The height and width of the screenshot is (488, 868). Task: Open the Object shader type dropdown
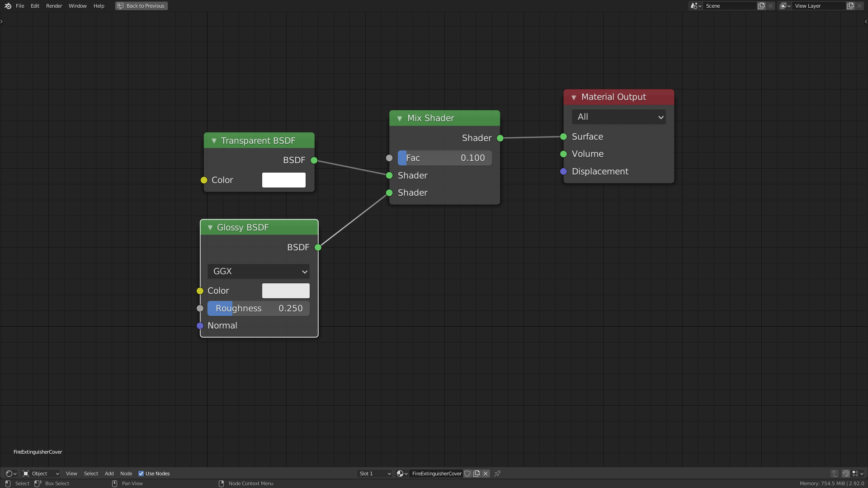coord(41,474)
